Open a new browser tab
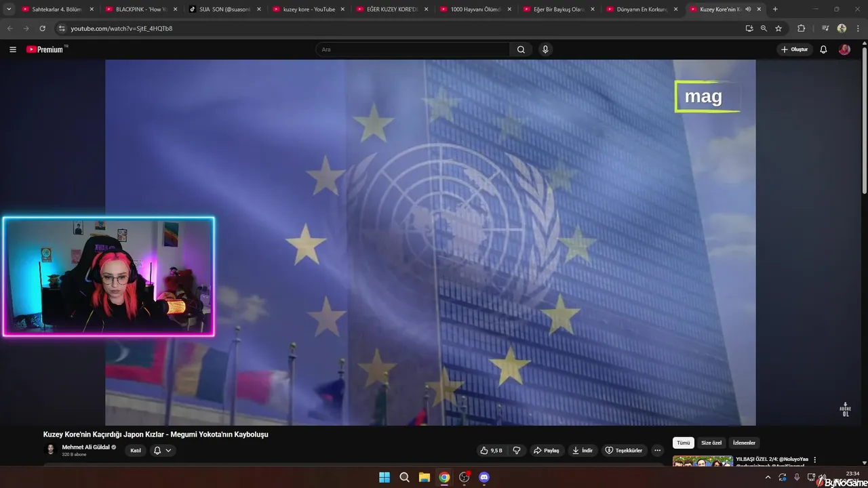 coord(775,9)
